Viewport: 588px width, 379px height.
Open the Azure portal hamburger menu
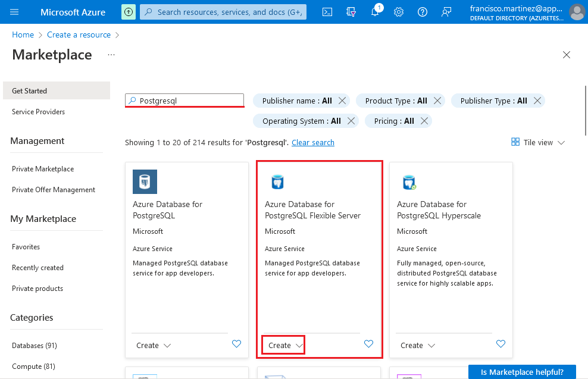click(15, 12)
